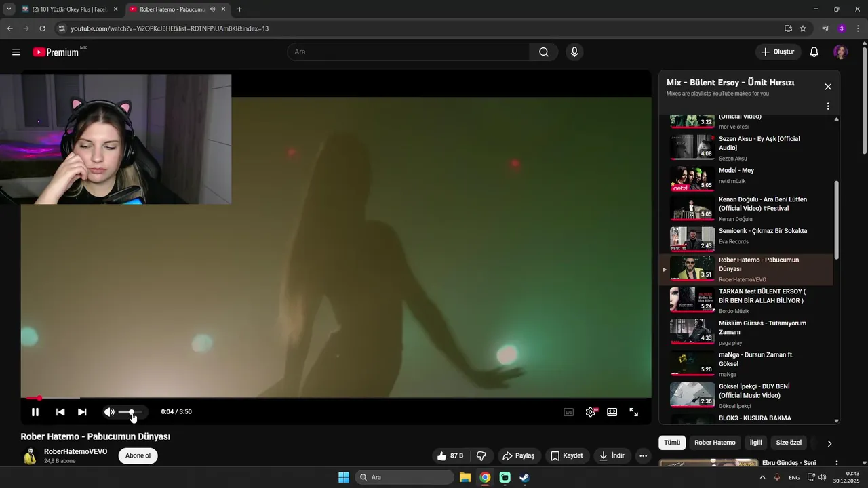Focus the YouTube Ara search field
The image size is (868, 488).
(409, 52)
